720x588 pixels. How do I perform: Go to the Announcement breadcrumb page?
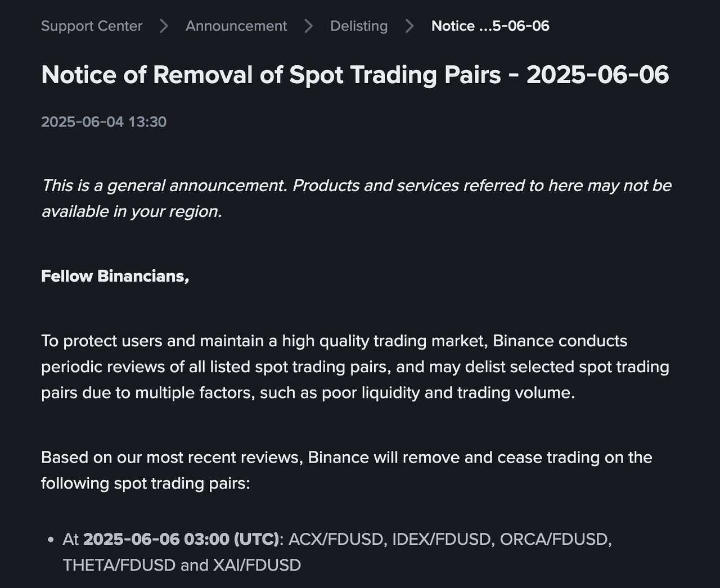click(x=236, y=26)
